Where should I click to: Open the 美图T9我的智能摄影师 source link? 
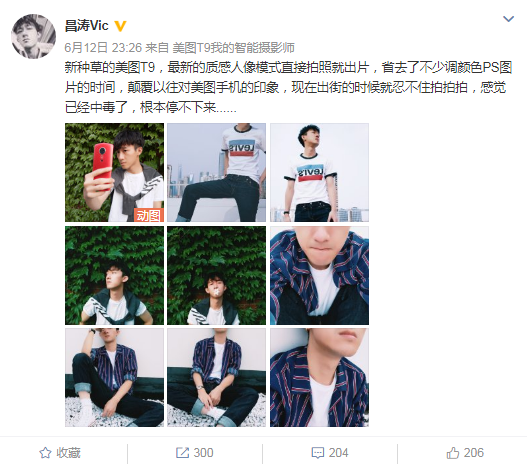(234, 48)
